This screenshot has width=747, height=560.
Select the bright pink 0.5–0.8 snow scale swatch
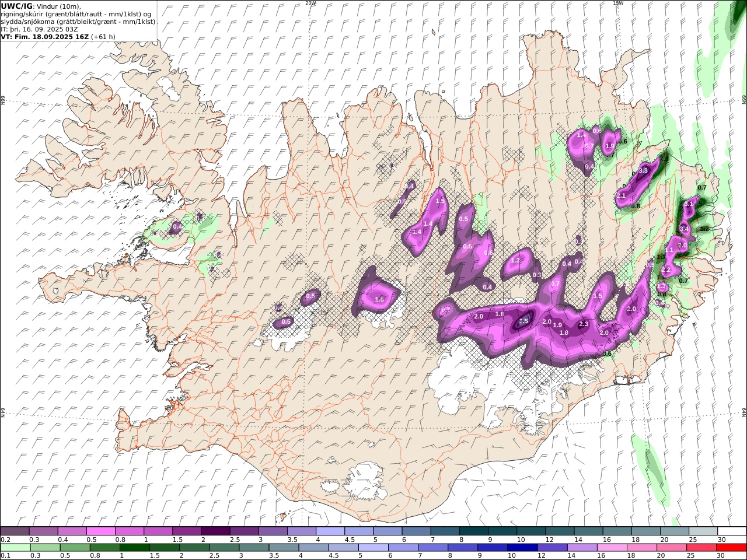[100, 531]
